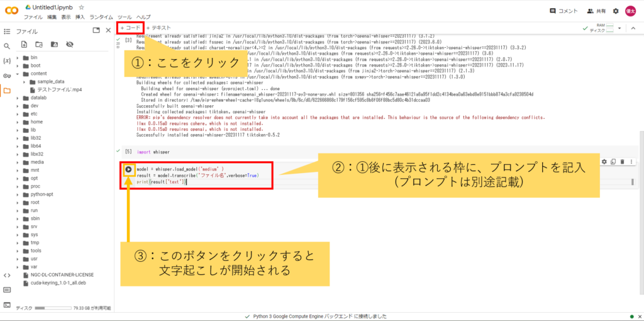This screenshot has width=644, height=321.
Task: Upload a file to session storage
Action: click(24, 45)
